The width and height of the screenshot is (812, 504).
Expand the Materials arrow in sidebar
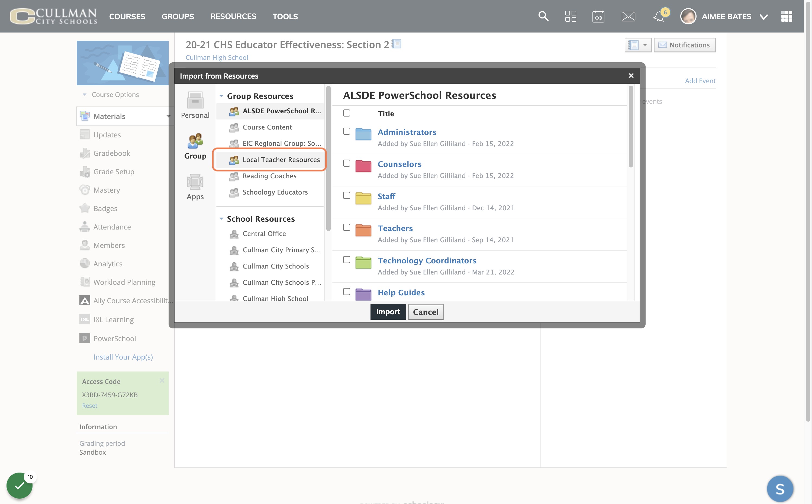[168, 116]
